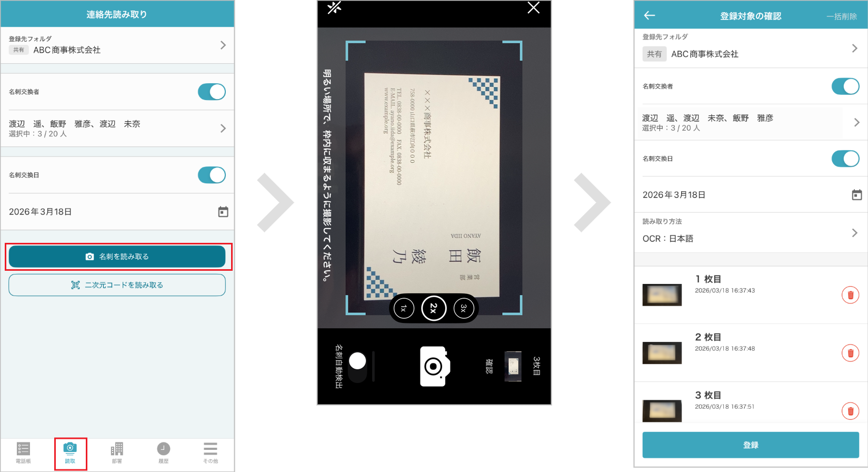The width and height of the screenshot is (868, 472).
Task: Delete the 3枚目 scanned card
Action: 850,411
